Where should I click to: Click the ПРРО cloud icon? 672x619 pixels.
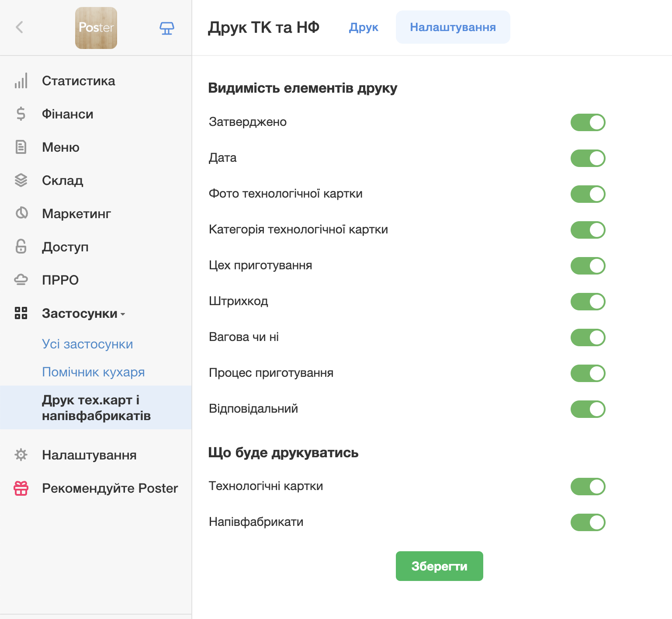pyautogui.click(x=21, y=280)
